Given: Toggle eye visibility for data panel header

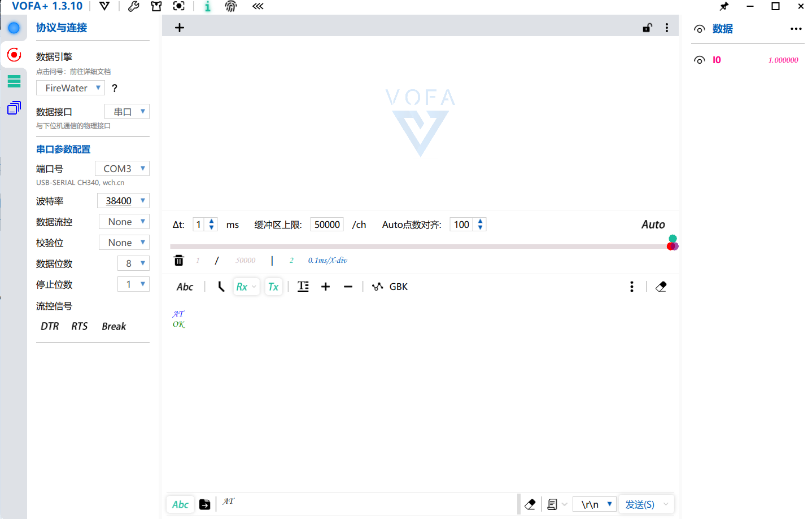Looking at the screenshot, I should click(x=700, y=29).
